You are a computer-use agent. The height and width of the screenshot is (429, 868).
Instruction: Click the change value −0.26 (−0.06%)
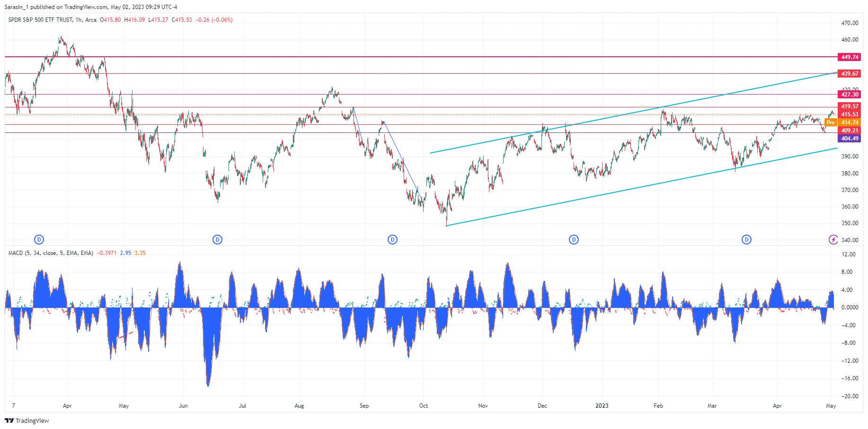214,20
